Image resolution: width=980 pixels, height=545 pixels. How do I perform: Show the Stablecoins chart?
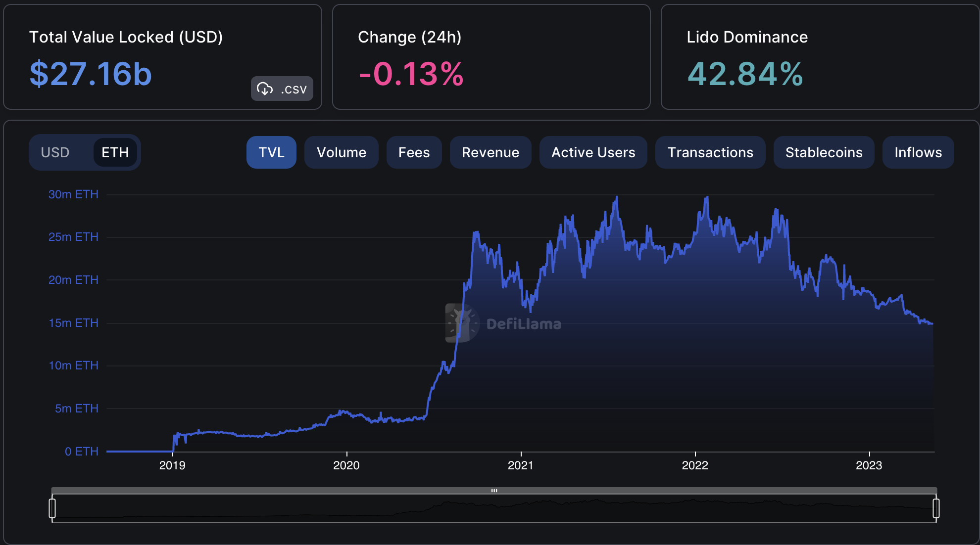point(824,152)
